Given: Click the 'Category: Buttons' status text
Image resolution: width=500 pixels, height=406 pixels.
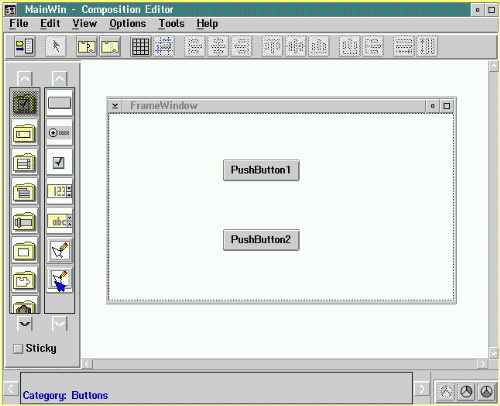Looking at the screenshot, I should [65, 395].
